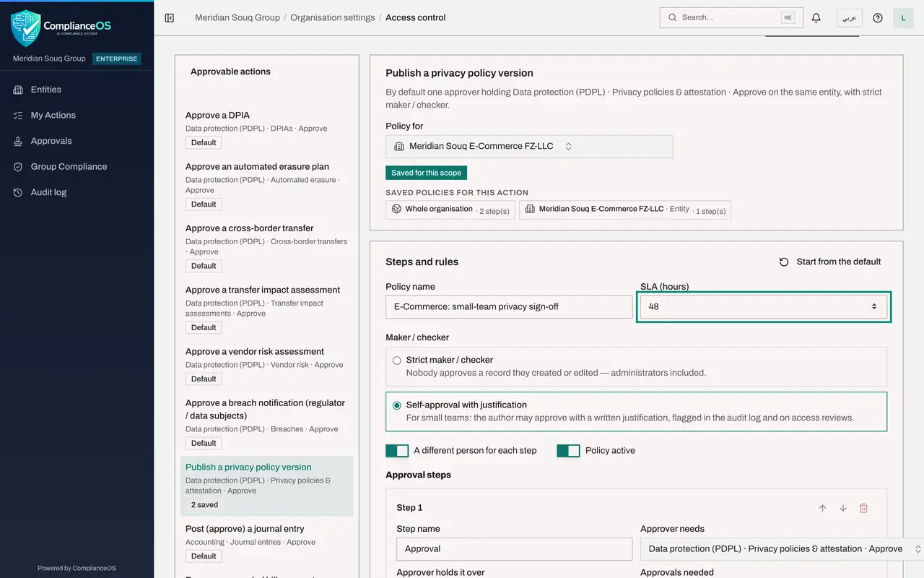Open user avatar L menu
The image size is (924, 578).
pos(904,18)
